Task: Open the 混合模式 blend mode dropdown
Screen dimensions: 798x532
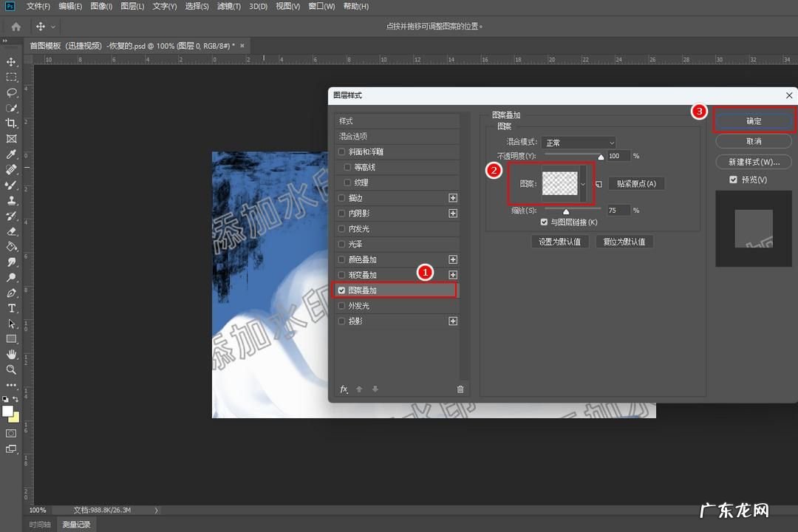Action: pyautogui.click(x=579, y=143)
